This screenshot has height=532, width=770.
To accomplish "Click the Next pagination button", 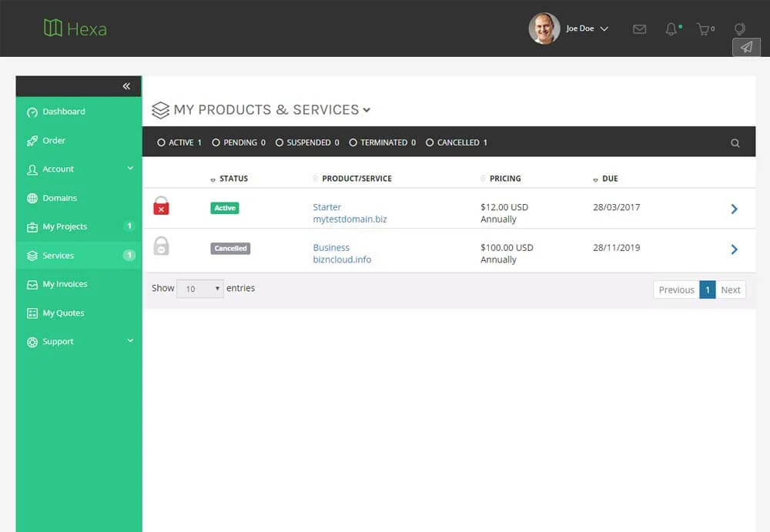I will click(731, 289).
